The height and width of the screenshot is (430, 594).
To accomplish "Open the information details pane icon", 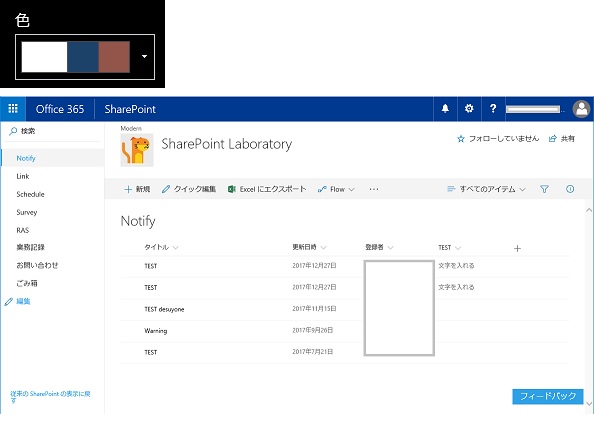I will (x=570, y=189).
